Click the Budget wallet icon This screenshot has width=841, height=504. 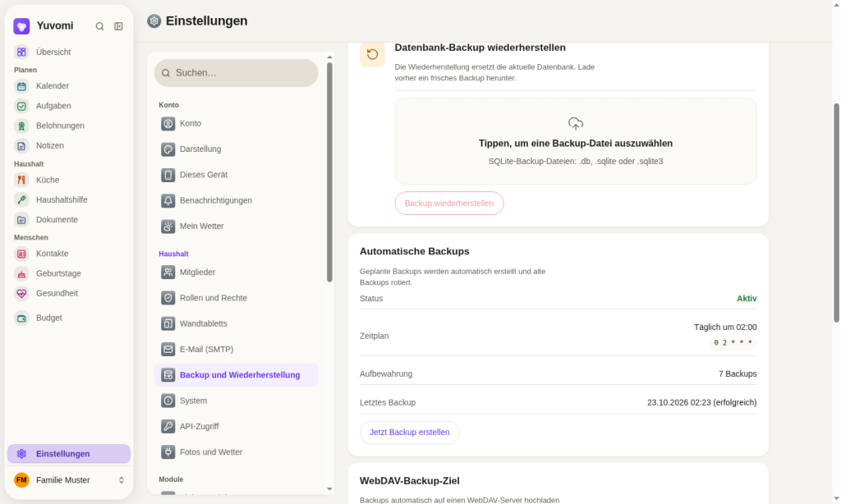[x=21, y=318]
